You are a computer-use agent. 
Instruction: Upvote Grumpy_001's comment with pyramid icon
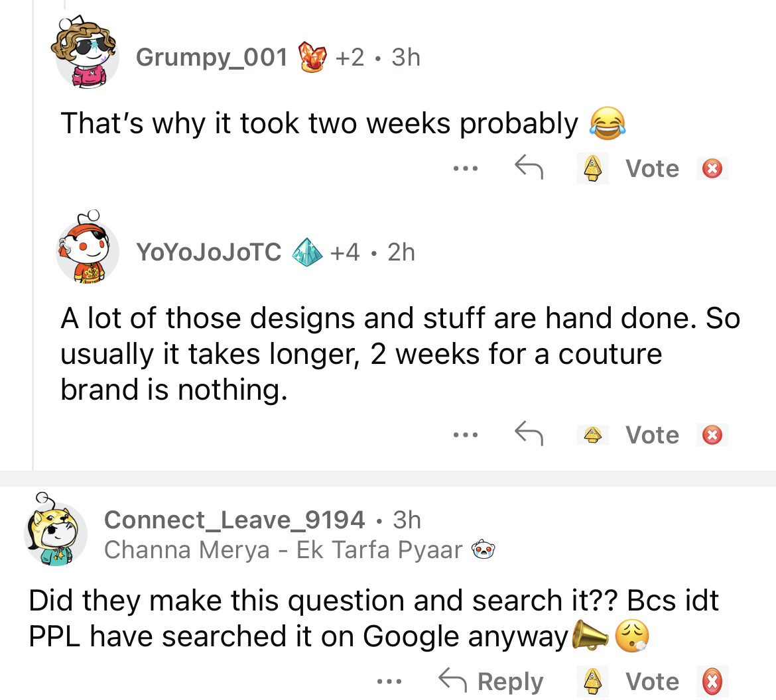[591, 169]
